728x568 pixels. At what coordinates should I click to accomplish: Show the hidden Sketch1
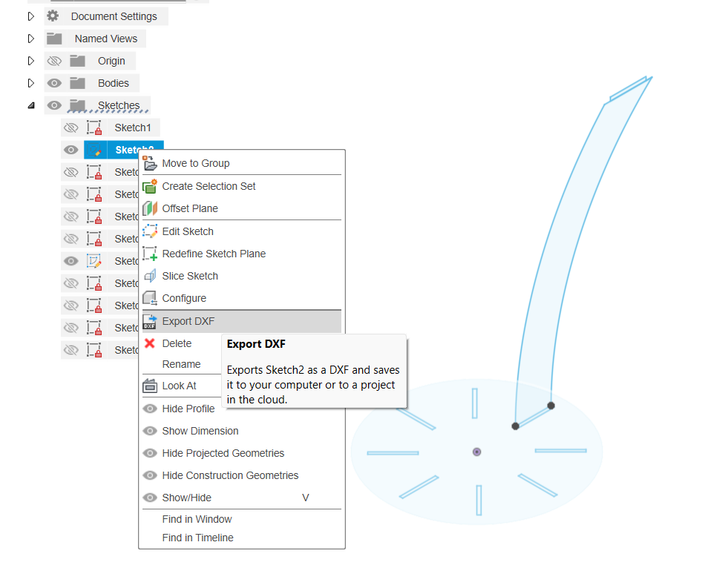(70, 127)
